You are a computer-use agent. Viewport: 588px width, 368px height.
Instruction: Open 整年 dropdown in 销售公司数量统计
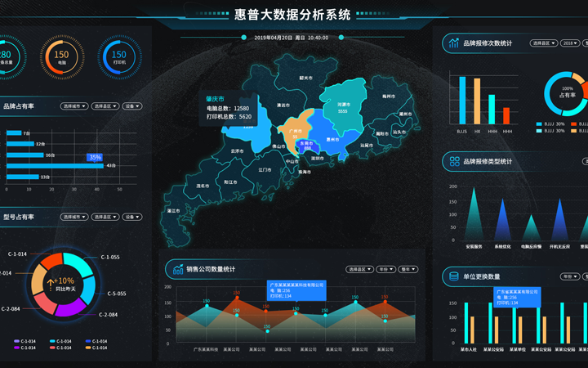tap(408, 269)
